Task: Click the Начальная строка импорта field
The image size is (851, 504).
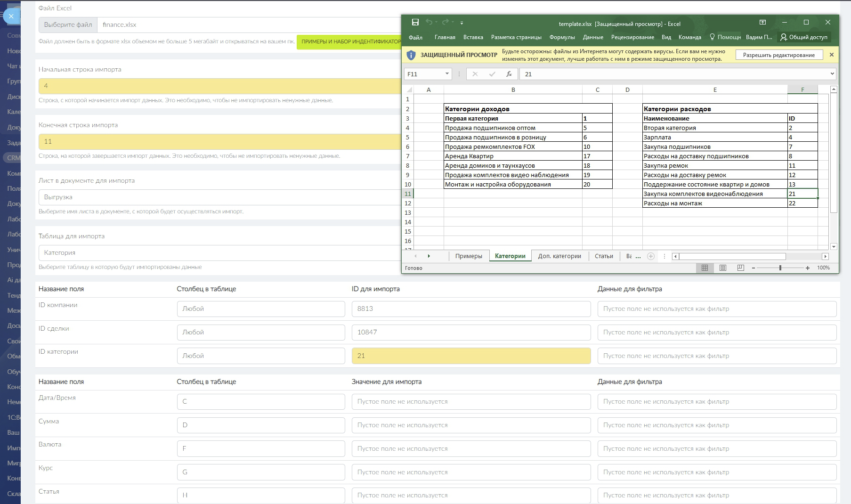Action: pyautogui.click(x=220, y=86)
